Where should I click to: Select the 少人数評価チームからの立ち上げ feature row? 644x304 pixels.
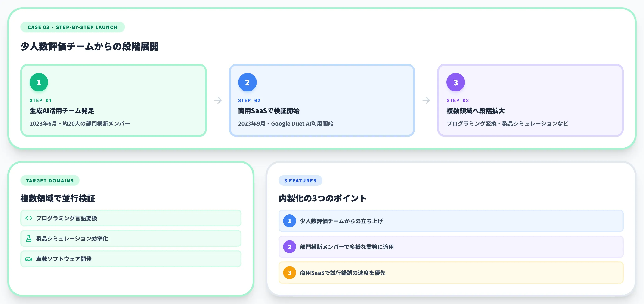pos(451,221)
